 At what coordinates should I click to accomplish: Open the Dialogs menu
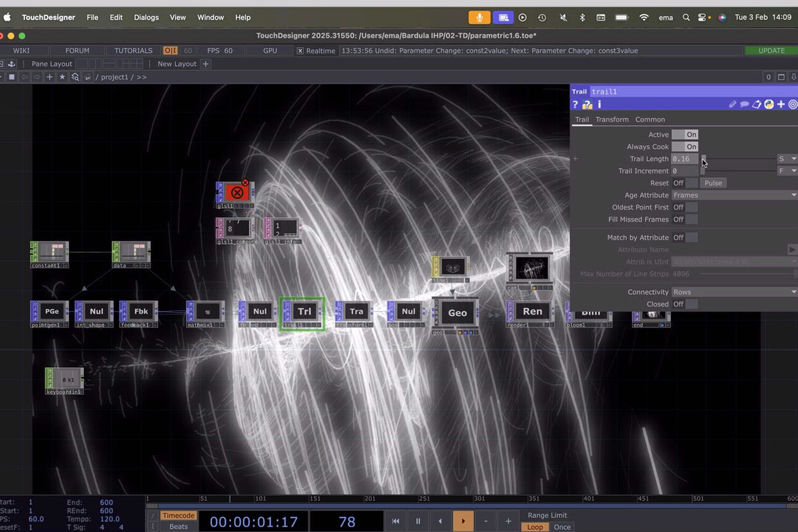146,17
